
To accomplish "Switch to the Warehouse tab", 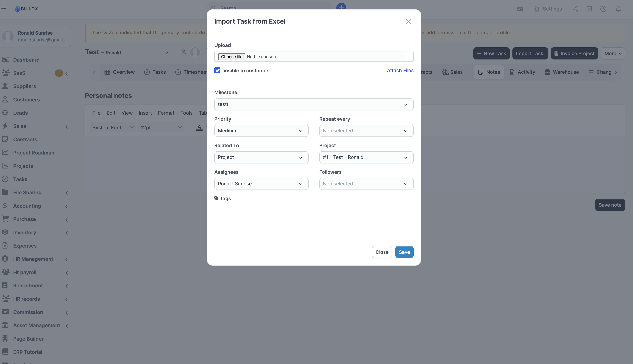I will 562,72.
